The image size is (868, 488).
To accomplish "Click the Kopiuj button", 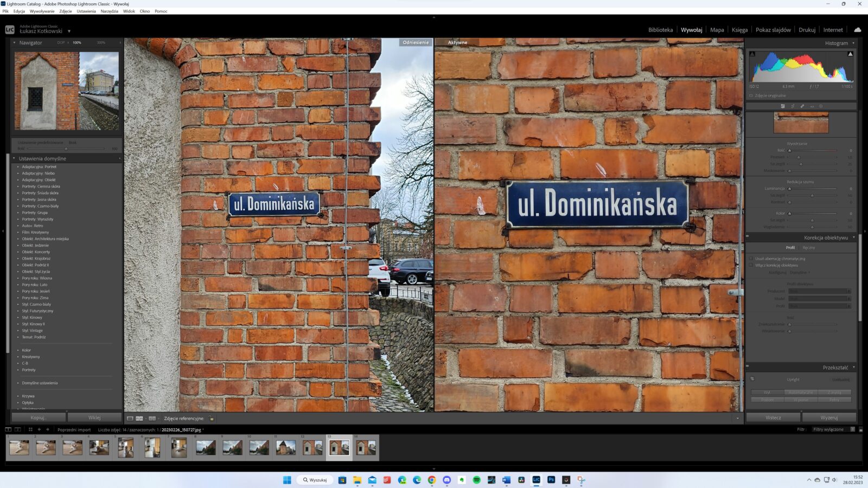I will click(39, 418).
